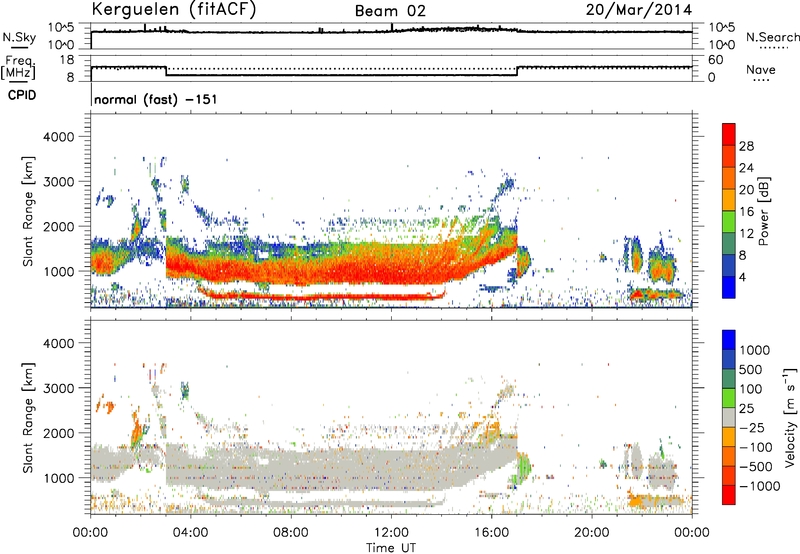
Task: Click the "-500" tick on Velocity colorbar
Action: [756, 467]
